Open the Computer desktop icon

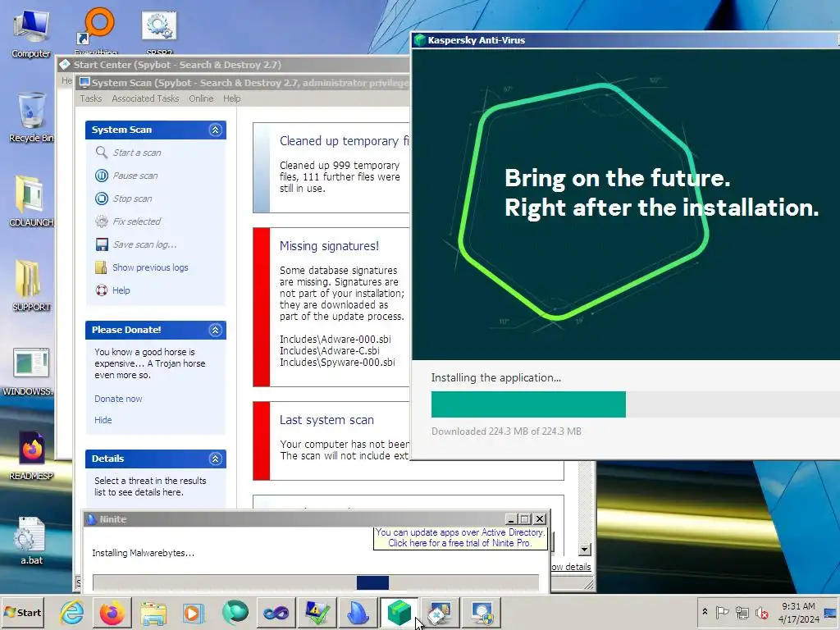(x=30, y=33)
